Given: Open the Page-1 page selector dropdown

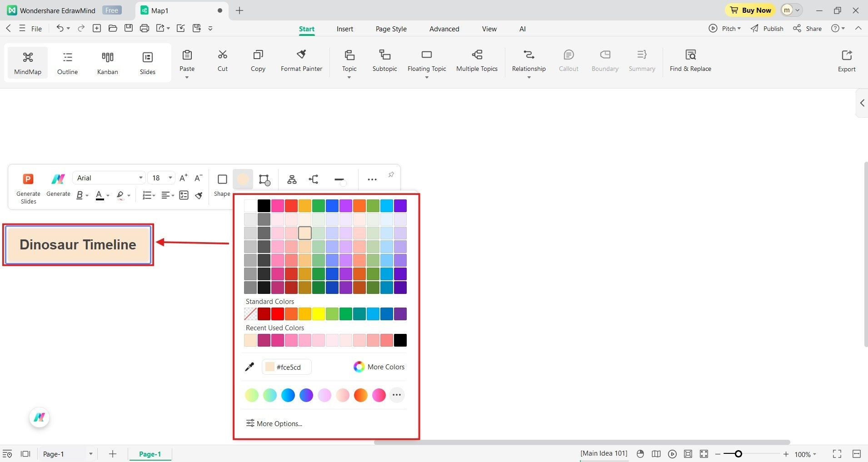Looking at the screenshot, I should [90, 453].
